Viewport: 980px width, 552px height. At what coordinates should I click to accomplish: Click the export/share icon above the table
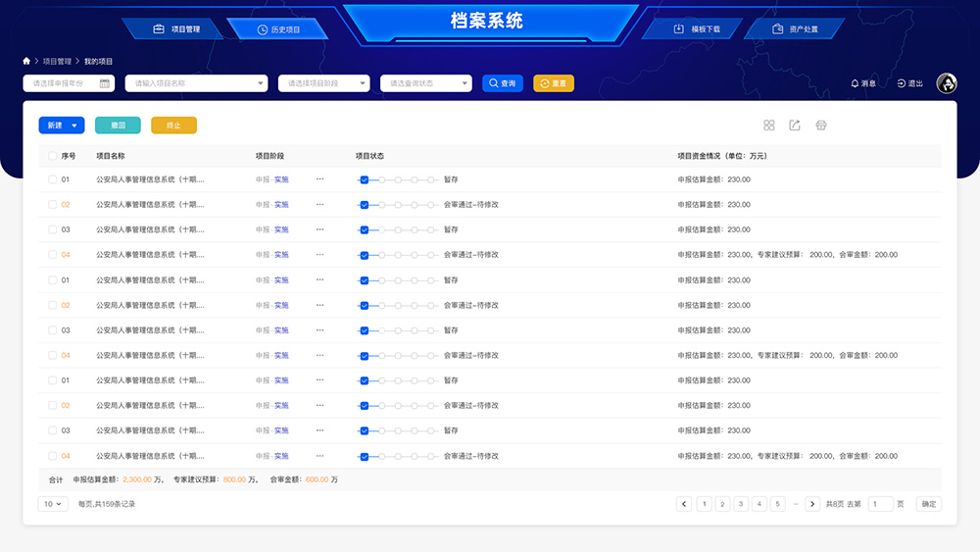795,125
